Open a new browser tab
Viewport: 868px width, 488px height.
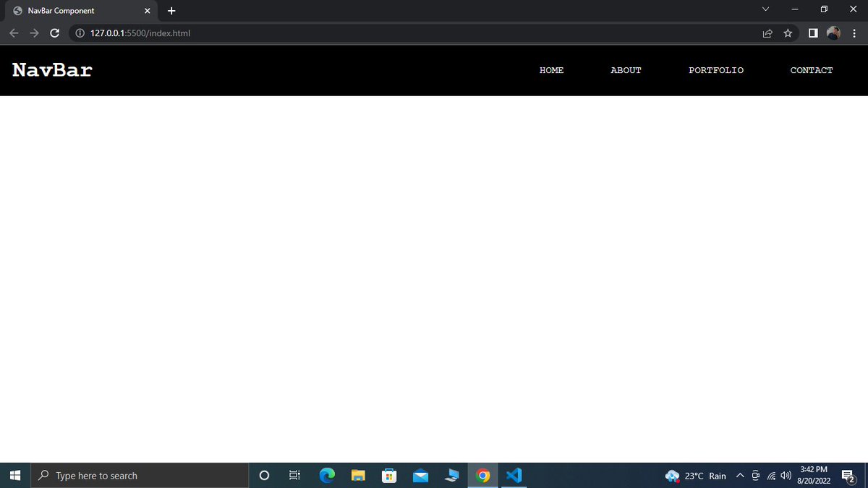pos(171,11)
